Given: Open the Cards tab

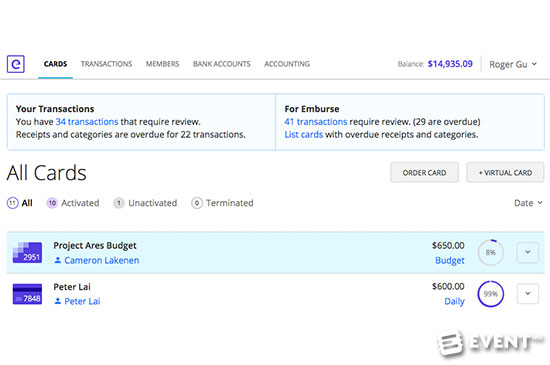Looking at the screenshot, I should [55, 64].
